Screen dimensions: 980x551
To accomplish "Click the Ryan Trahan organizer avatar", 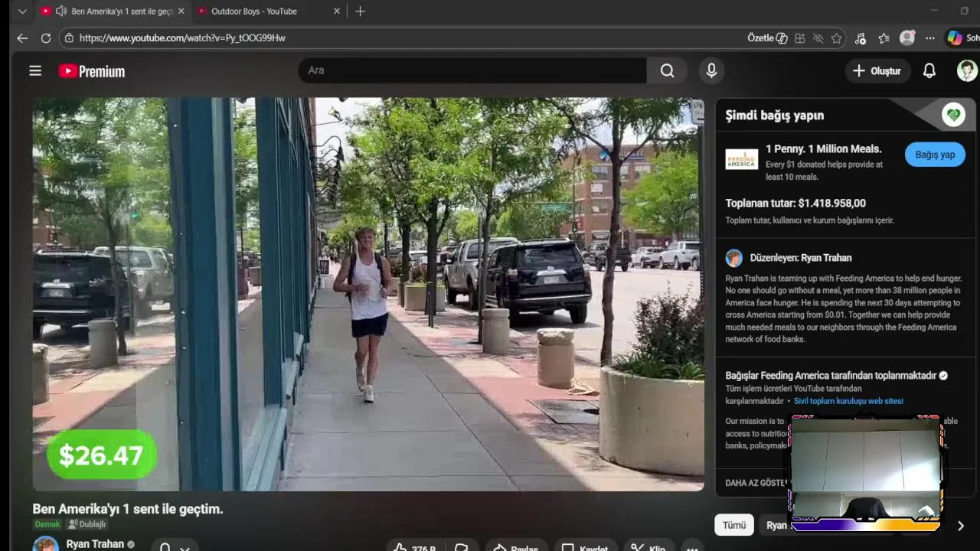I will coord(734,257).
